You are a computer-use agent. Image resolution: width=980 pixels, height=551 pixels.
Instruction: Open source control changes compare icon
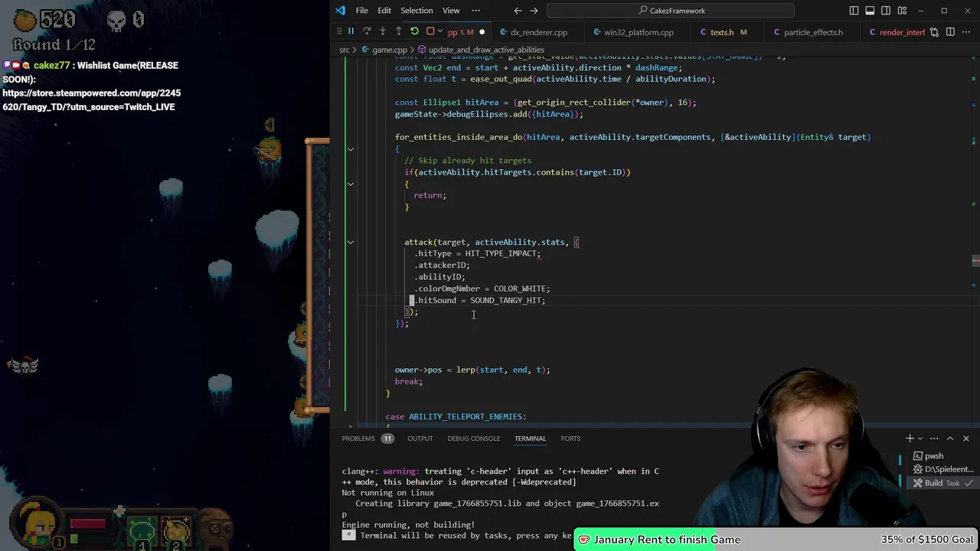point(935,32)
